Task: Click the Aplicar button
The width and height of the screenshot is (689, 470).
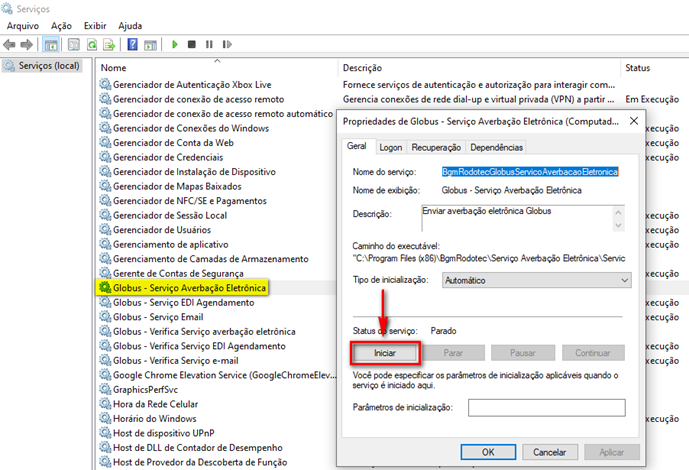Action: point(612,452)
